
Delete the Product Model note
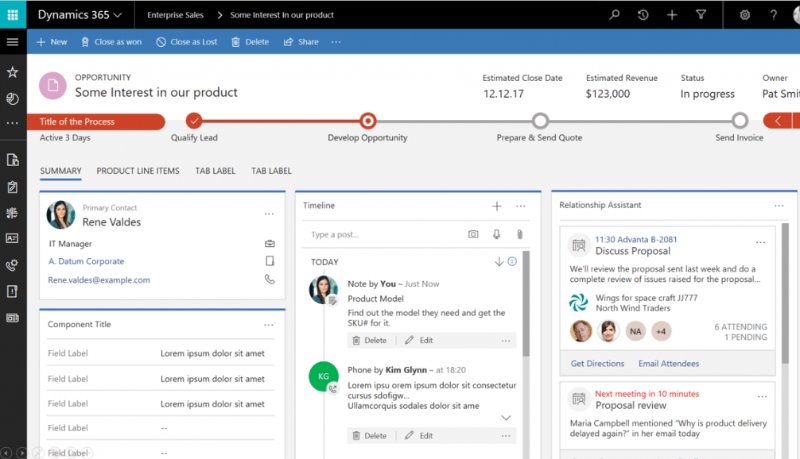(370, 340)
